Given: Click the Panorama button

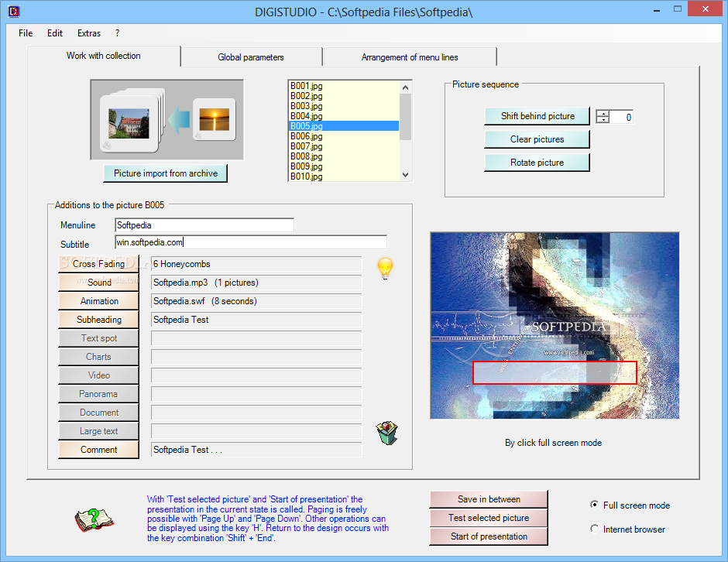Looking at the screenshot, I should point(98,393).
